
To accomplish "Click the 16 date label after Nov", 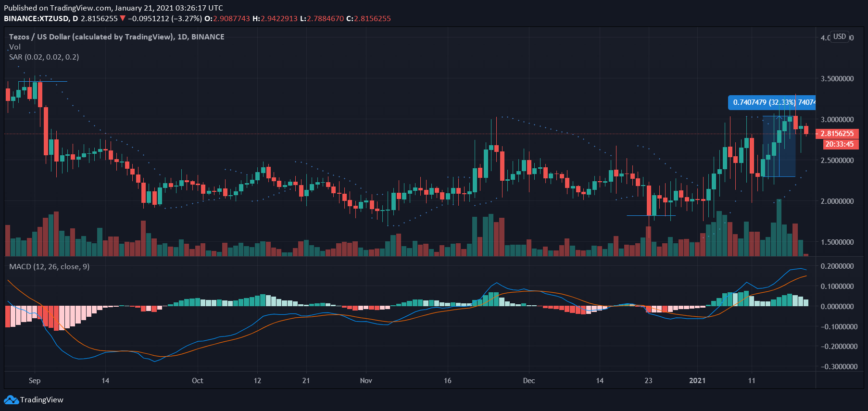I will point(448,380).
